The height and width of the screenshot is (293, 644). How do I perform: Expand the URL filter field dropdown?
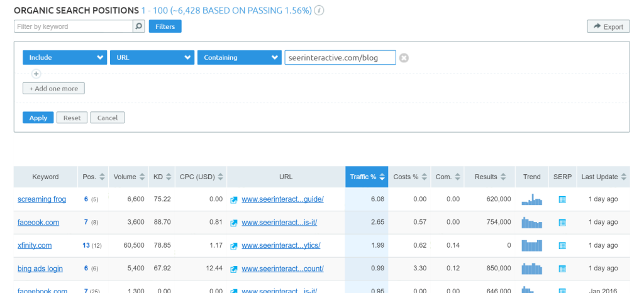click(x=152, y=57)
